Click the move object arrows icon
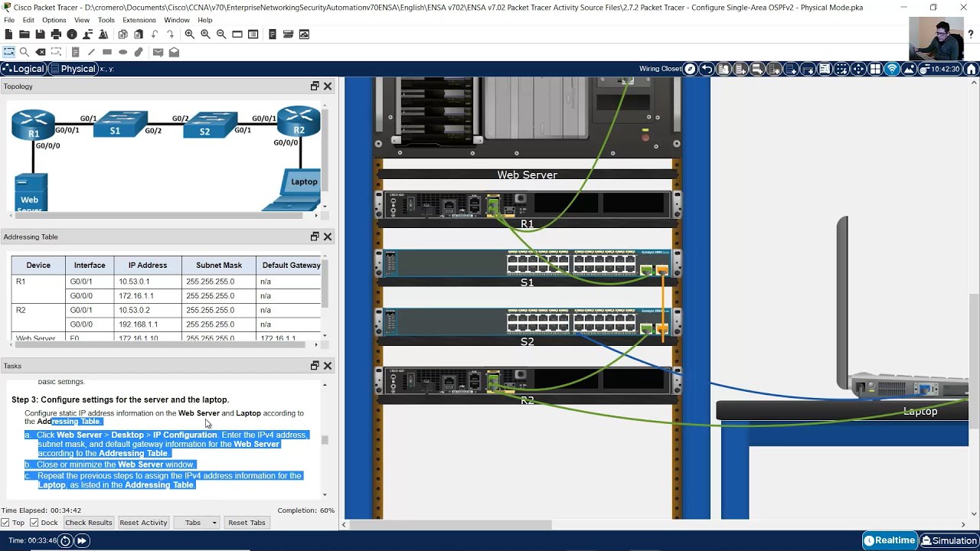Screen dimensions: 980x551 [858, 69]
